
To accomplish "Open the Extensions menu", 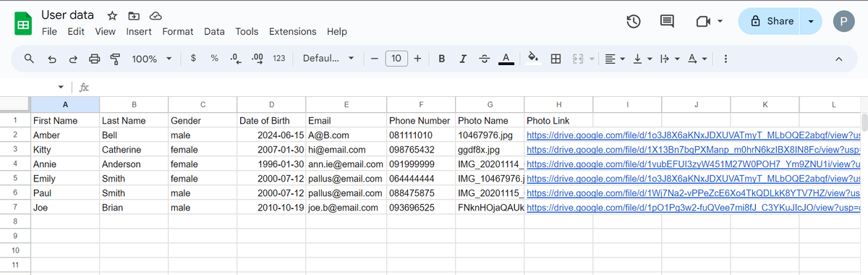I will [x=293, y=32].
